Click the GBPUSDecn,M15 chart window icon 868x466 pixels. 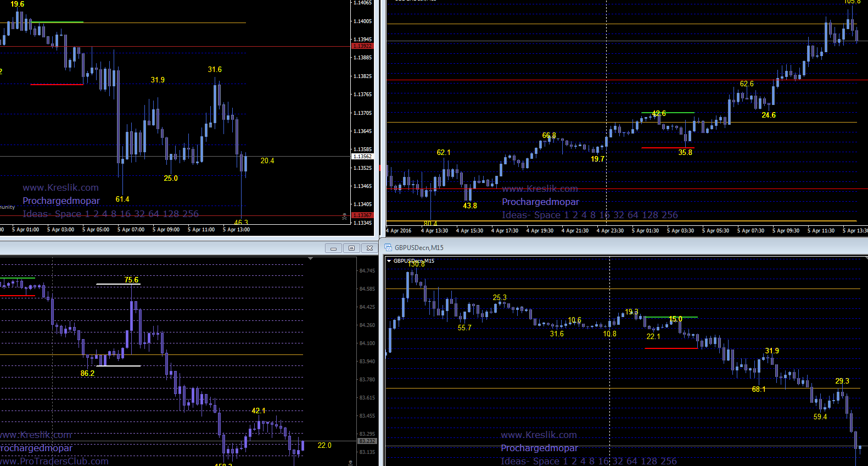[x=388, y=248]
